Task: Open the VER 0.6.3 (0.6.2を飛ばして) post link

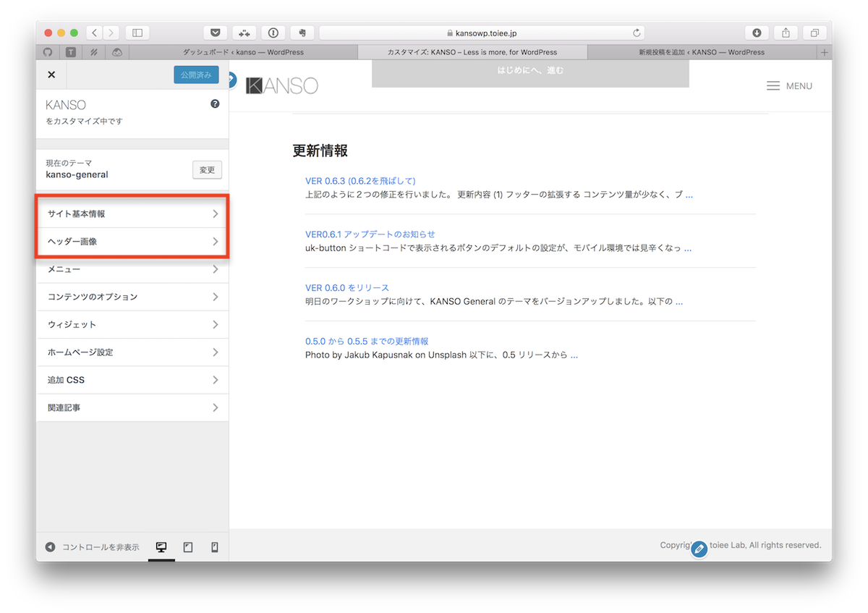Action: click(x=360, y=181)
